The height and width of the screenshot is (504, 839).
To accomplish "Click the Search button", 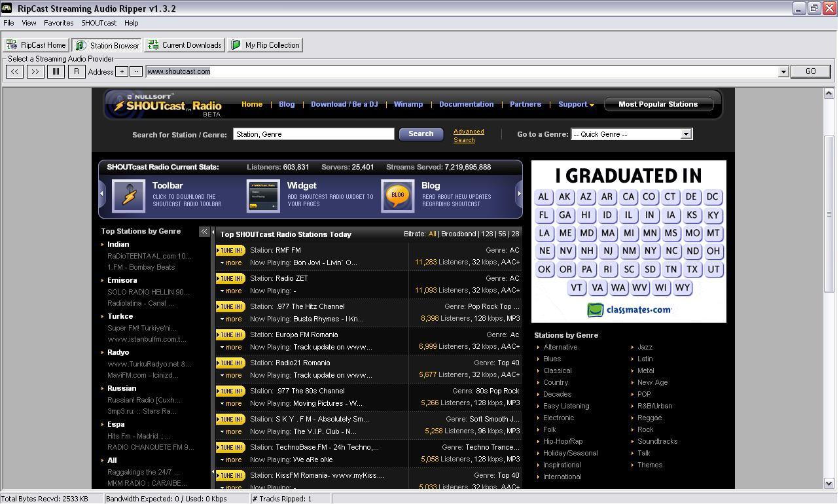I will [x=421, y=134].
